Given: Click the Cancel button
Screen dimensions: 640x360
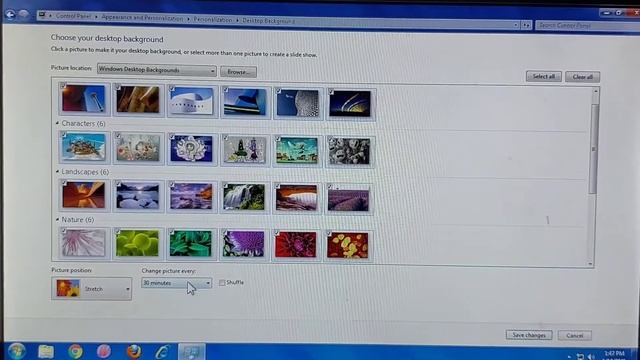Looking at the screenshot, I should pyautogui.click(x=575, y=336).
